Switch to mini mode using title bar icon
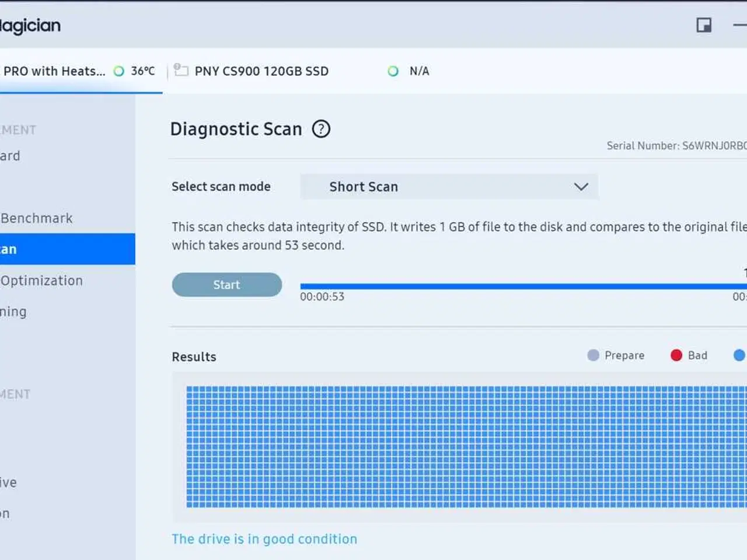 point(704,25)
